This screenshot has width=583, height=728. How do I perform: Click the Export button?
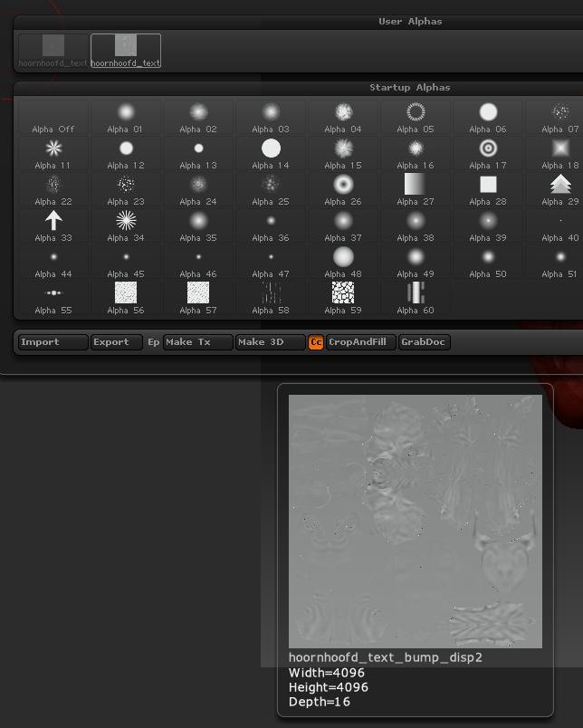117,342
